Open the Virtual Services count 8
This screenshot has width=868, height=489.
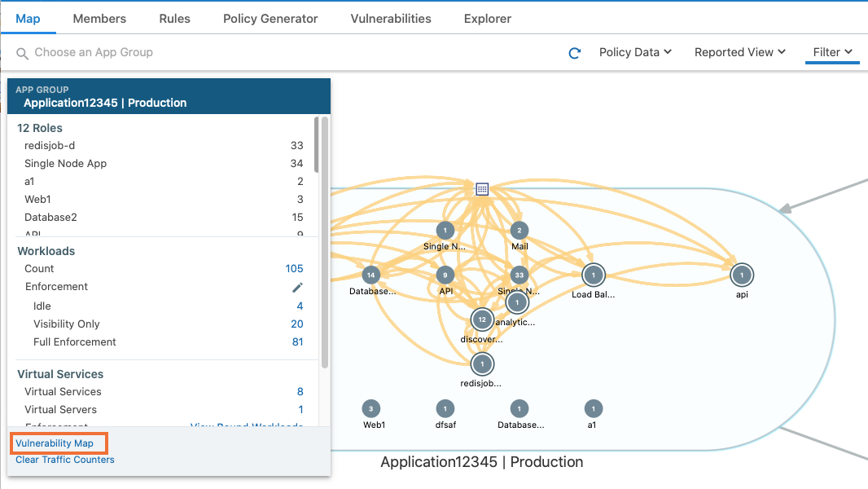300,391
